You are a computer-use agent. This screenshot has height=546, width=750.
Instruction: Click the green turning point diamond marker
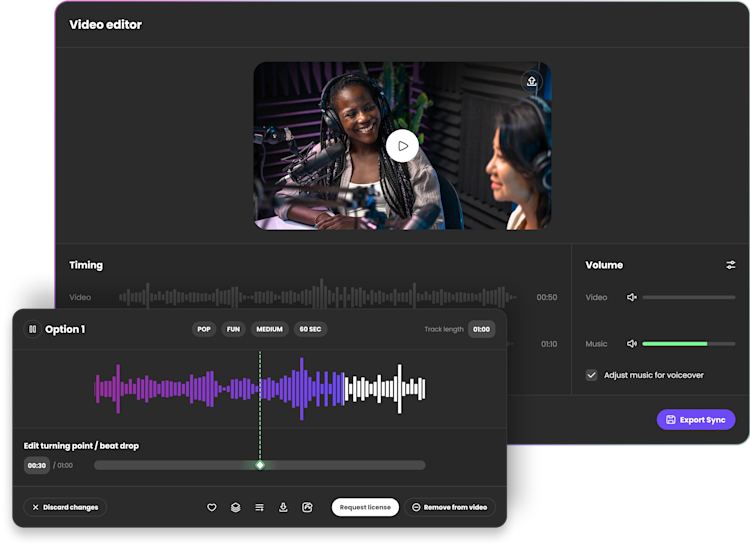pos(260,465)
